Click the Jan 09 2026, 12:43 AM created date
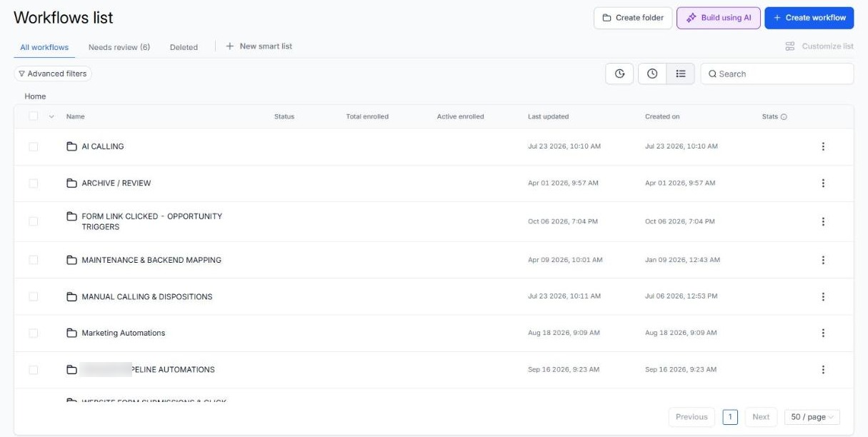Screen dimensions: 868x437 pyautogui.click(x=682, y=260)
